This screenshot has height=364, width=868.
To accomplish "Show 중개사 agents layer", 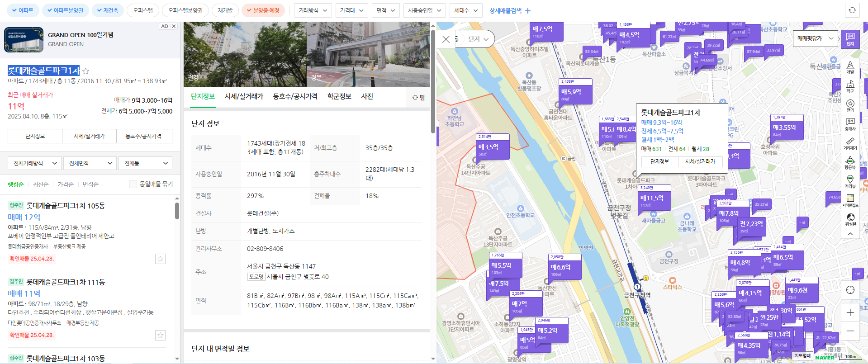I will (x=850, y=124).
